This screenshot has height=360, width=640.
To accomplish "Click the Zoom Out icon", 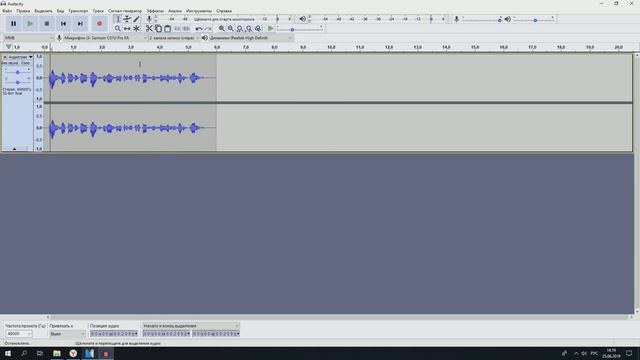I will click(231, 29).
